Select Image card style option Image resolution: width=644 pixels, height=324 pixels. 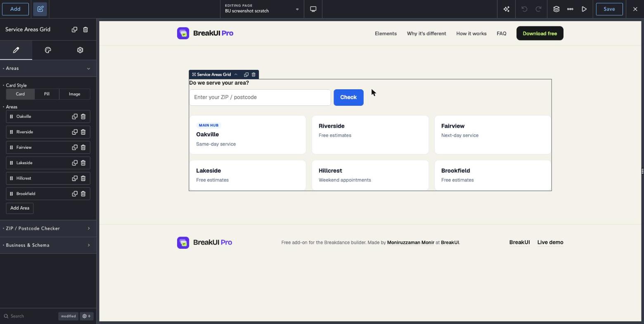click(x=74, y=94)
